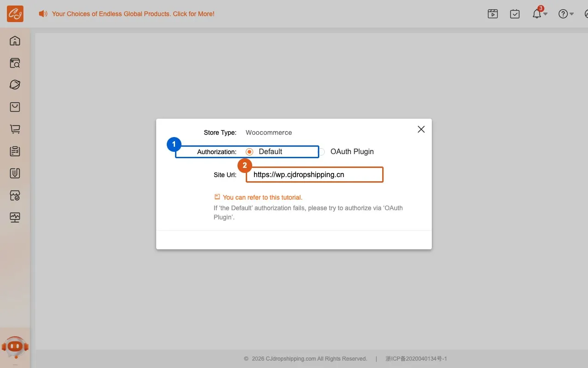Open the video tutorials icon in header
This screenshot has width=588, height=368.
click(x=493, y=14)
